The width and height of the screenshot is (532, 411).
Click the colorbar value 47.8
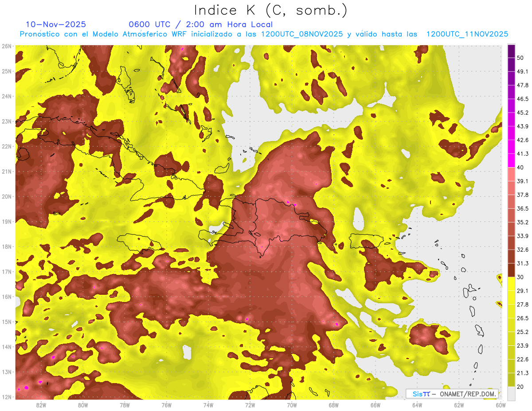522,85
